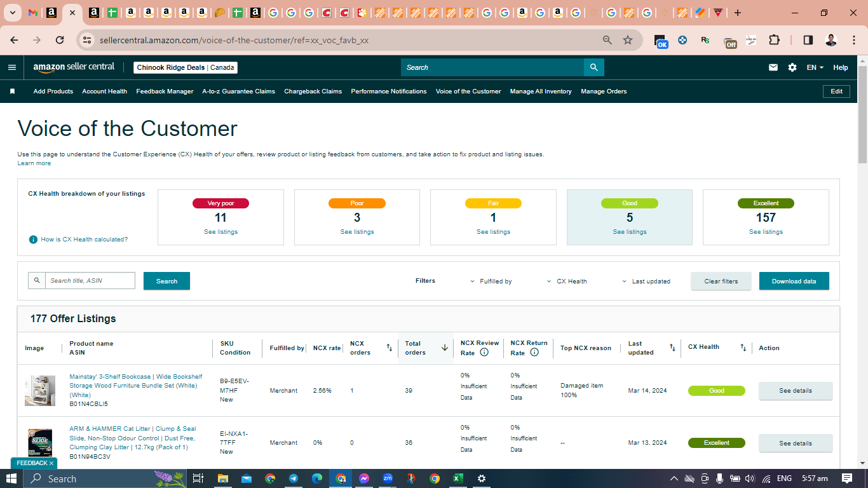The image size is (868, 488).
Task: Open Feedback Manager in navigation bar
Action: 165,91
